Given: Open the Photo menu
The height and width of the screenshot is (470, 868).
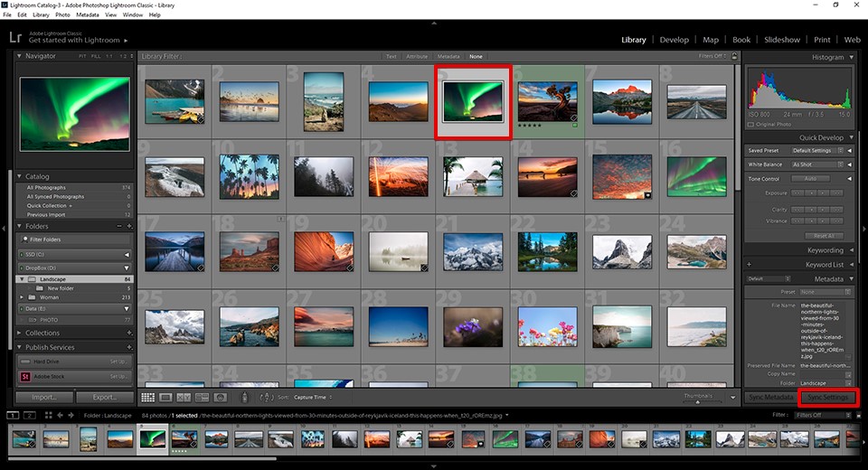Looking at the screenshot, I should coord(62,15).
